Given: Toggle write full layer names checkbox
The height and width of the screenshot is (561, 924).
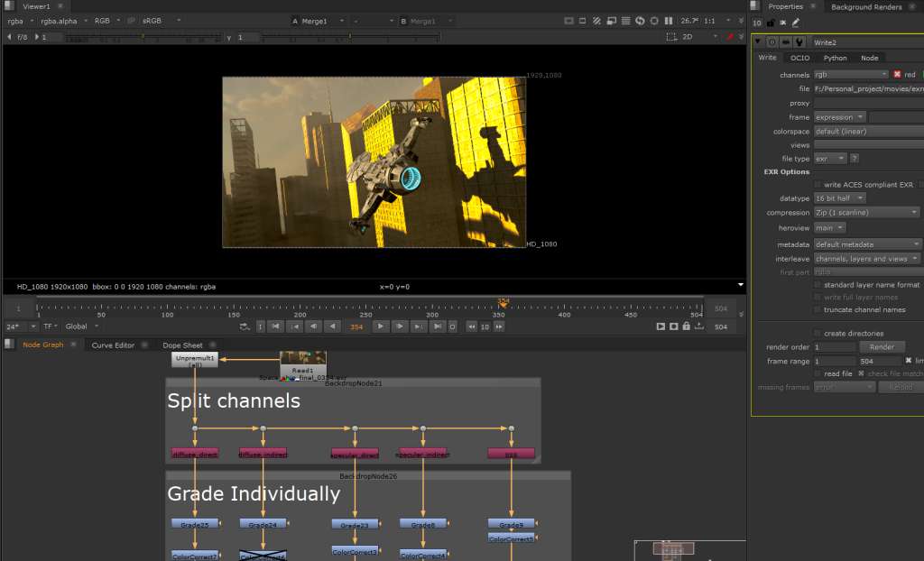Looking at the screenshot, I should (x=818, y=297).
